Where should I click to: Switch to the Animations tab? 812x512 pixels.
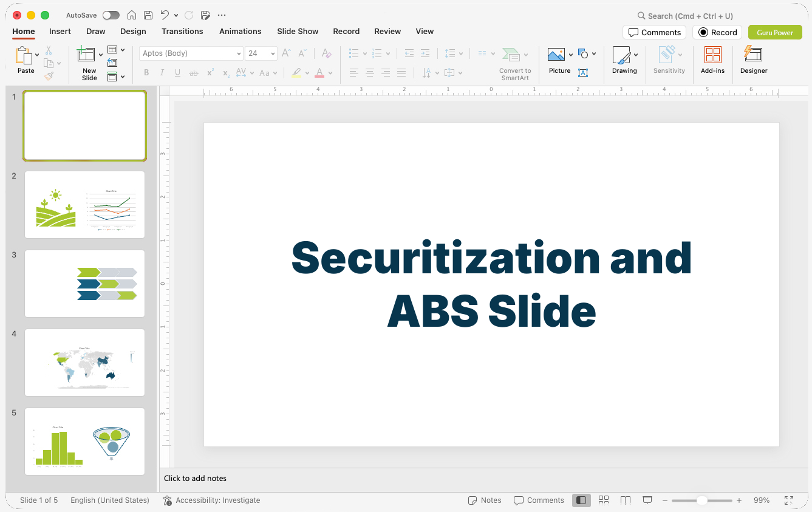[241, 32]
